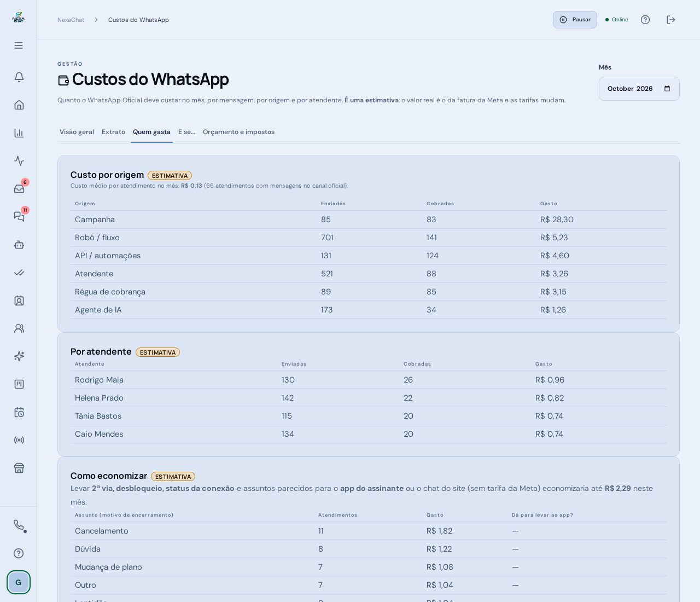Click Helena Prado attendant row
700x602 pixels.
tap(369, 398)
